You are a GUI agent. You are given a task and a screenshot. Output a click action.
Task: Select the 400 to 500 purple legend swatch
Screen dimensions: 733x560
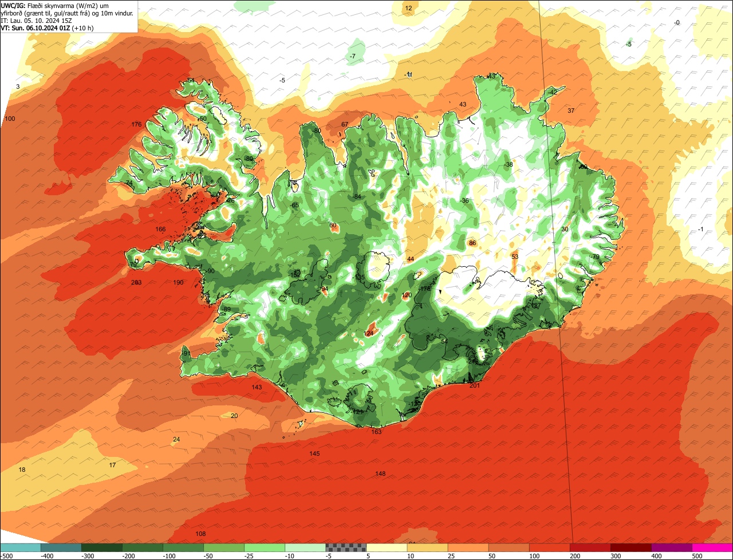tap(672, 547)
